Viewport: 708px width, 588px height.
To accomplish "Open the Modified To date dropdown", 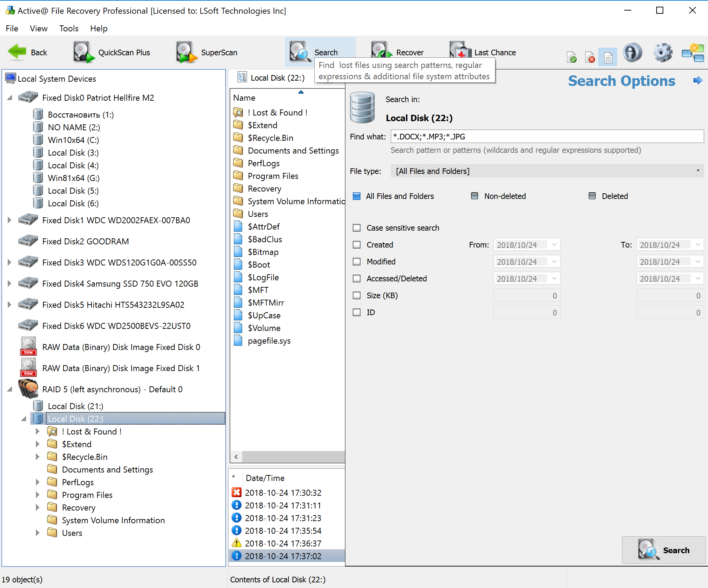I will tap(698, 262).
